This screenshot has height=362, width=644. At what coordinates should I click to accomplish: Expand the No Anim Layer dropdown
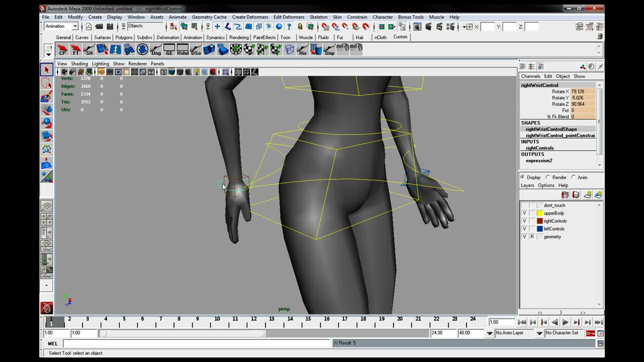[539, 333]
